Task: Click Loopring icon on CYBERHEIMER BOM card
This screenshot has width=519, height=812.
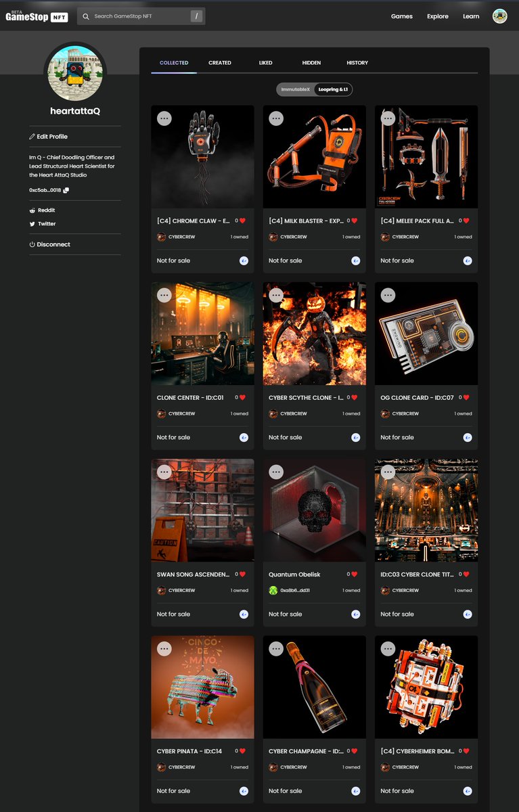Action: pyautogui.click(x=467, y=791)
